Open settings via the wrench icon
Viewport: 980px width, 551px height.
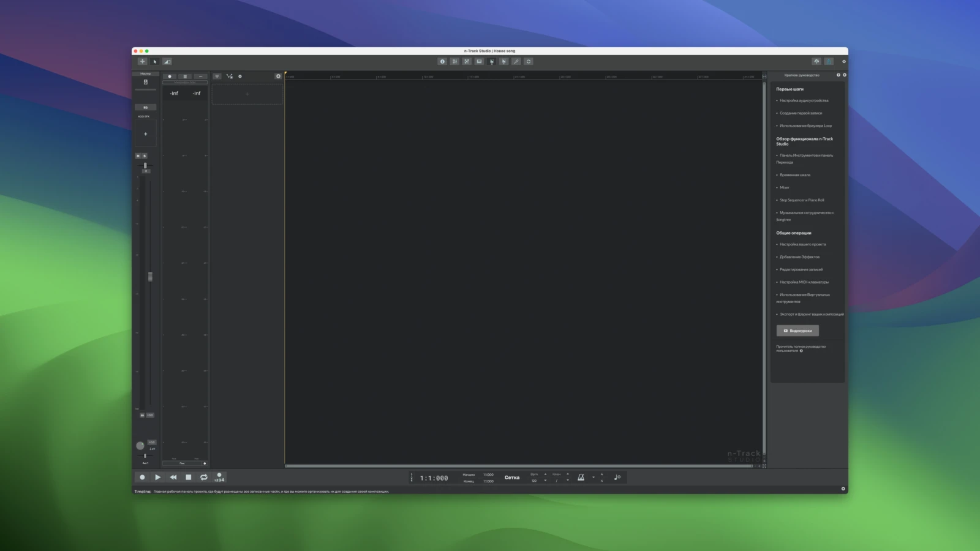tap(516, 61)
